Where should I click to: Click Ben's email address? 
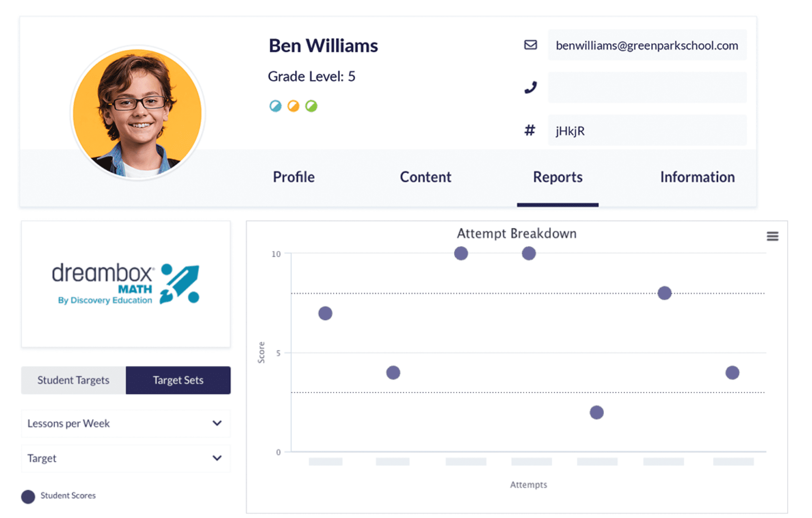647,45
